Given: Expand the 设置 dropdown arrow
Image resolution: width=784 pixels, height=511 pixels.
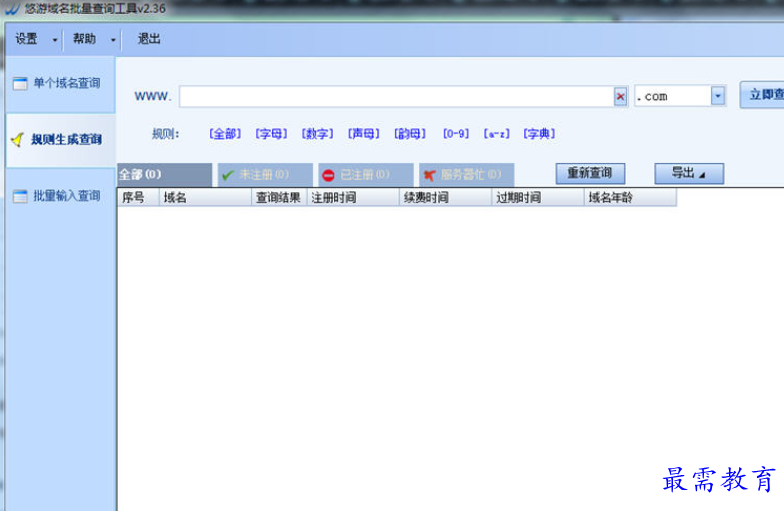Looking at the screenshot, I should click(x=55, y=40).
